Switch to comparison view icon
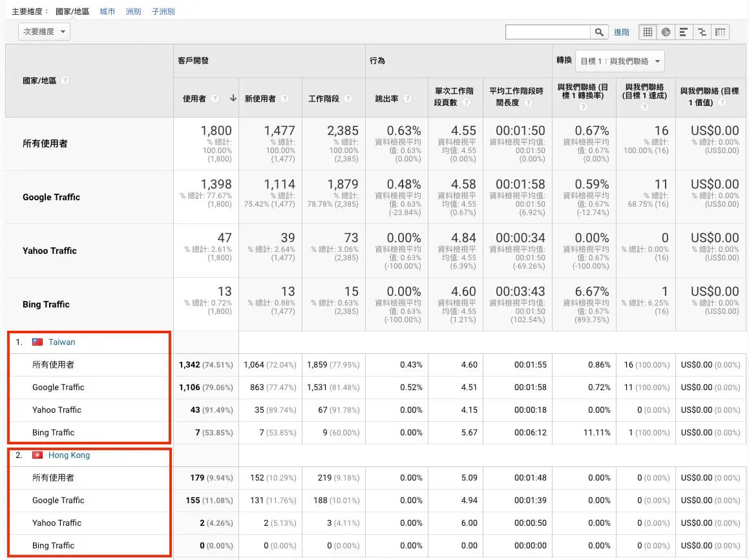This screenshot has width=749, height=560. pos(702,32)
